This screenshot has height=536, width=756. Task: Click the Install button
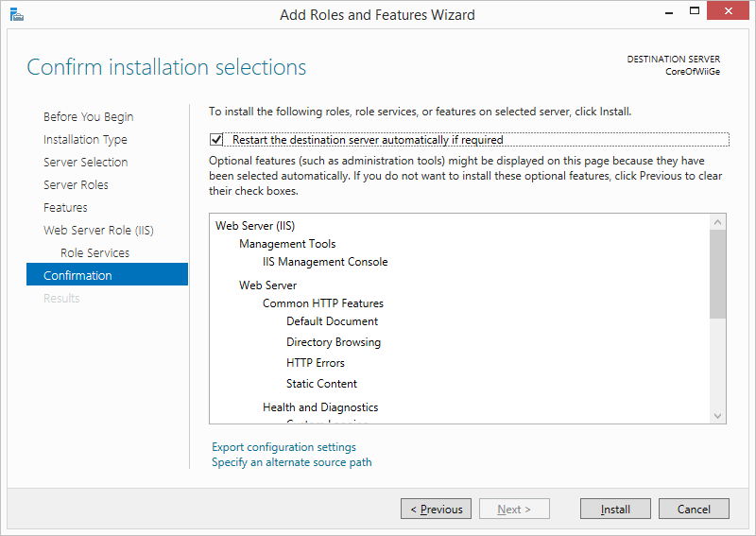[x=615, y=509]
